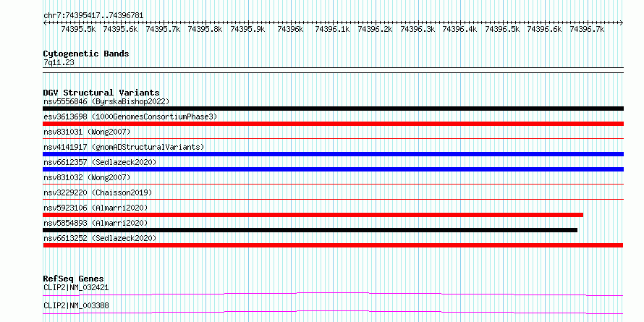The image size is (644, 322).
Task: Click the blue bar under nsv6612357
Action: (x=333, y=169)
